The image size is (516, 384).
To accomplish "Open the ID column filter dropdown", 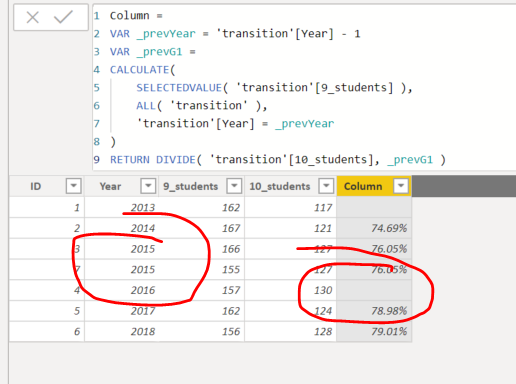I will point(74,186).
